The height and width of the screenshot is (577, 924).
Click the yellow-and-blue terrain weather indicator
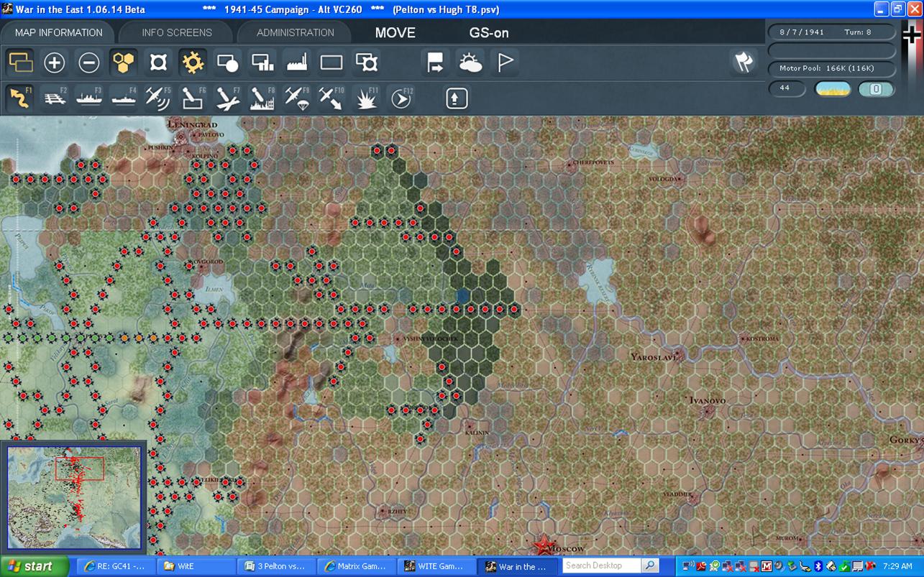point(832,89)
